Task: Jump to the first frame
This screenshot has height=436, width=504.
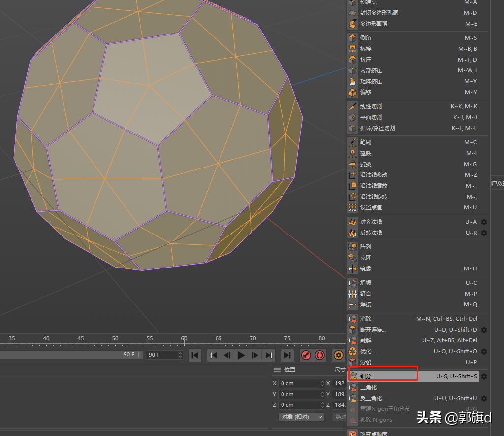Action: pyautogui.click(x=213, y=355)
